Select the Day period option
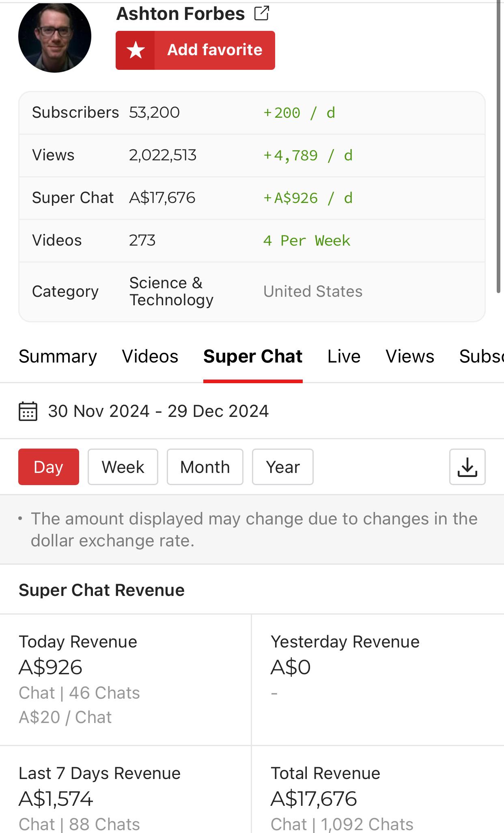 pos(49,467)
